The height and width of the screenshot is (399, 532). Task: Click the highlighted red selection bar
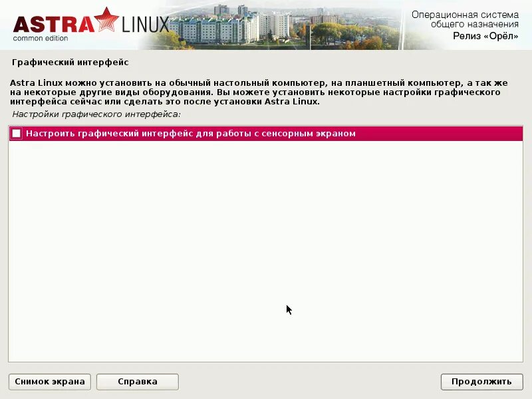266,133
